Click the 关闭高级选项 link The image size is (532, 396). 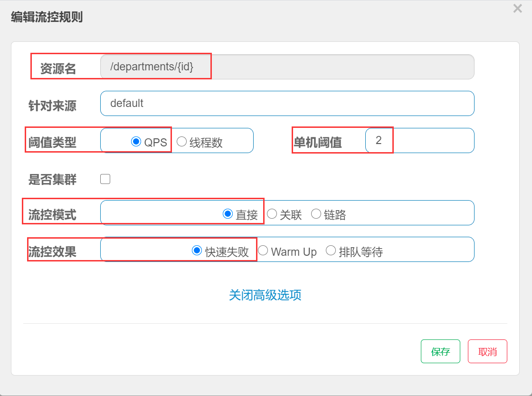(266, 295)
